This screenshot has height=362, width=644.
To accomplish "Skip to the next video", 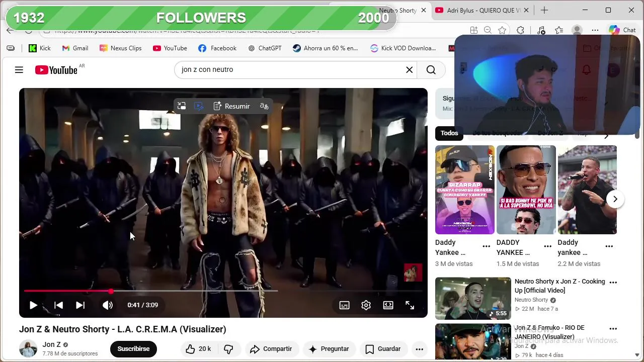I will point(80,305).
